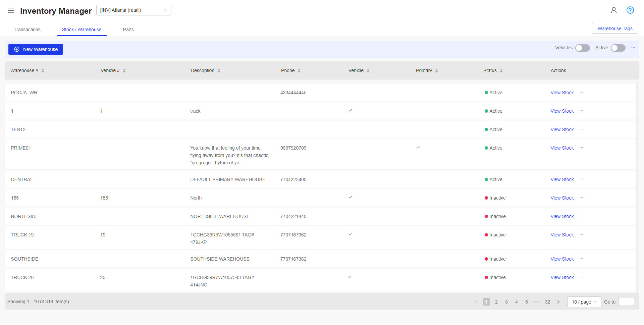
Task: Toggle the Active filter switch
Action: (x=618, y=48)
